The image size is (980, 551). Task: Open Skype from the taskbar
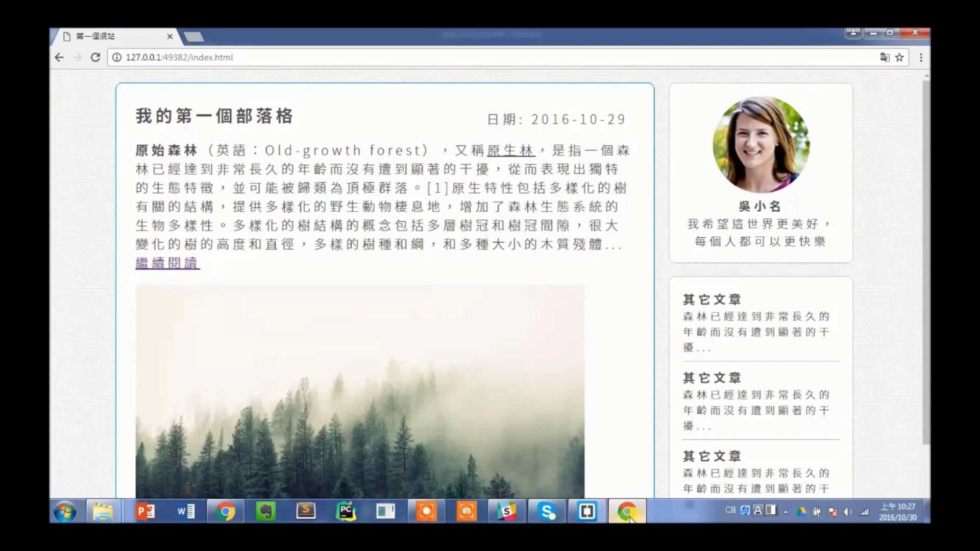(547, 511)
